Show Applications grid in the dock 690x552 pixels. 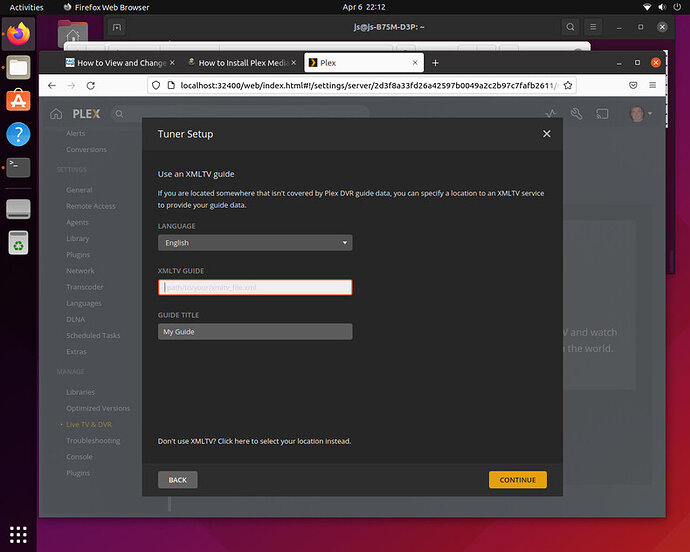coord(18,534)
